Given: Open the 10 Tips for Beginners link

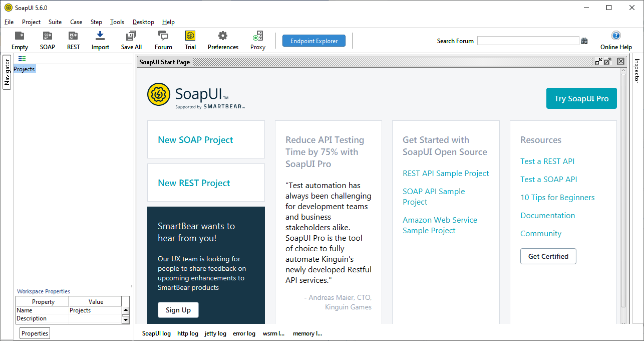Looking at the screenshot, I should pos(557,198).
